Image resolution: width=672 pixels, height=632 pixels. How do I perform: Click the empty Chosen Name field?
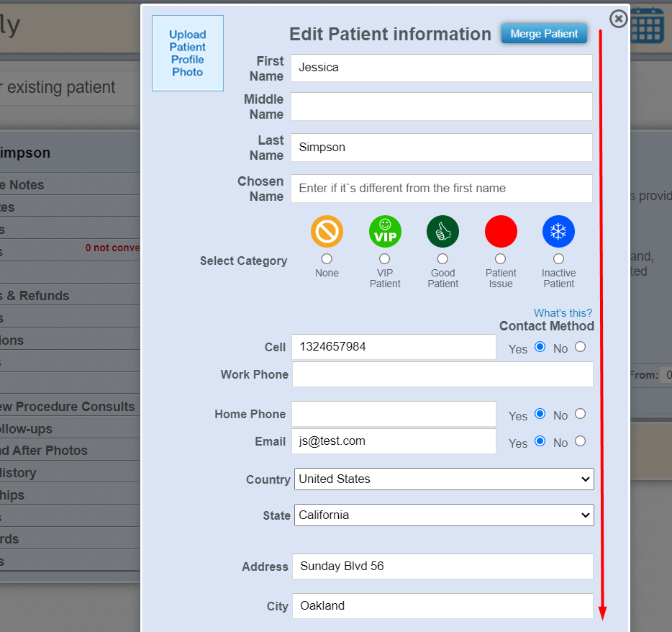441,189
